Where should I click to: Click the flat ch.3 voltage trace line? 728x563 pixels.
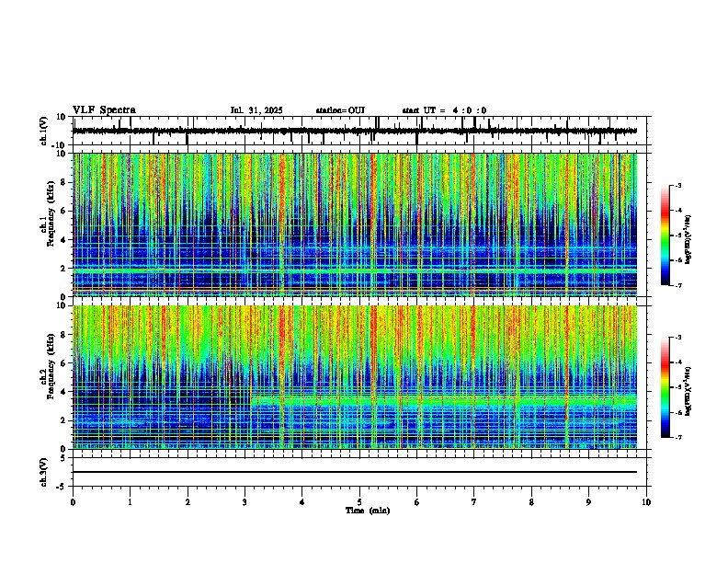355,472
